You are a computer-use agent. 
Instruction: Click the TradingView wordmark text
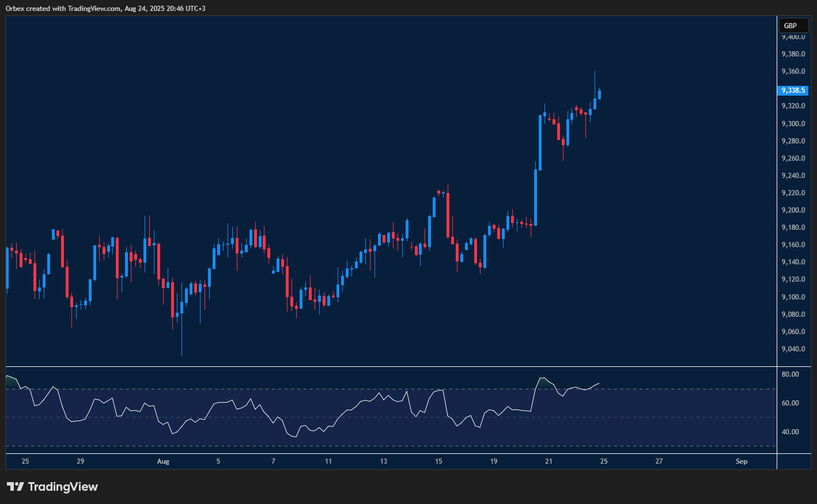tap(63, 487)
